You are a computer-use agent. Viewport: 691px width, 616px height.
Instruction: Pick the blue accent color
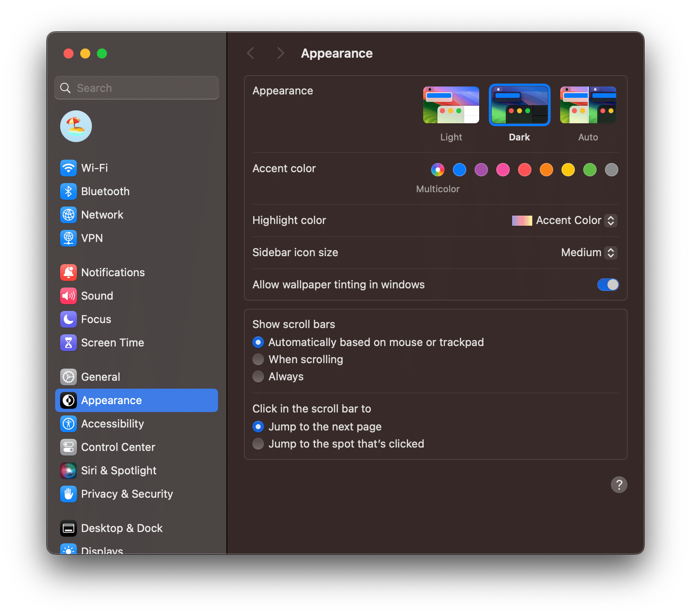[x=460, y=170]
